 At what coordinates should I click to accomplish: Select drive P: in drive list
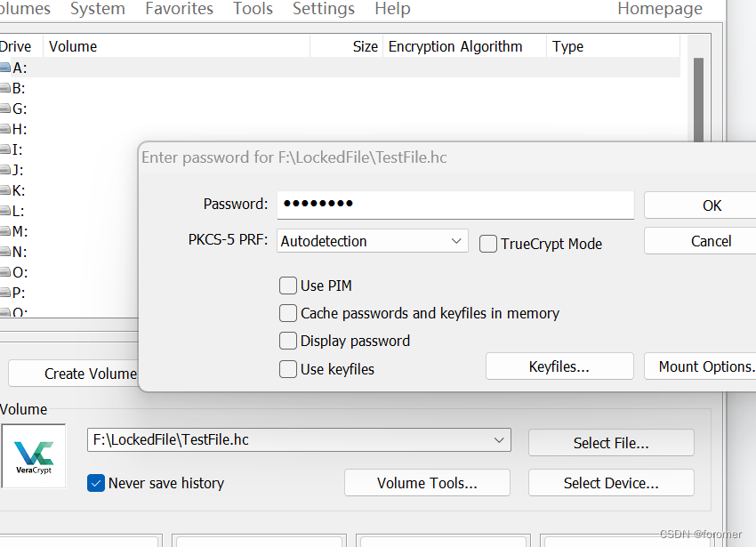tap(19, 293)
